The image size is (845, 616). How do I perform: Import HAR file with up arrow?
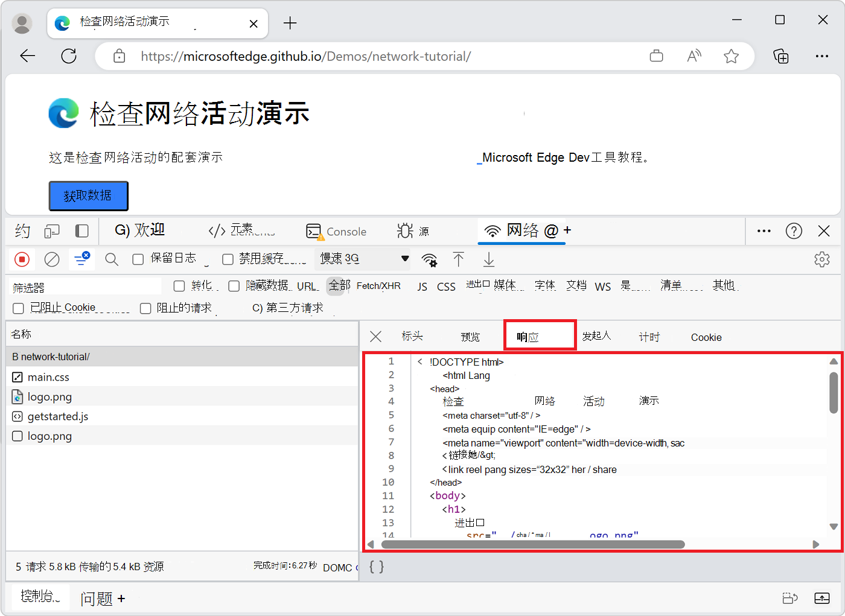point(459,259)
